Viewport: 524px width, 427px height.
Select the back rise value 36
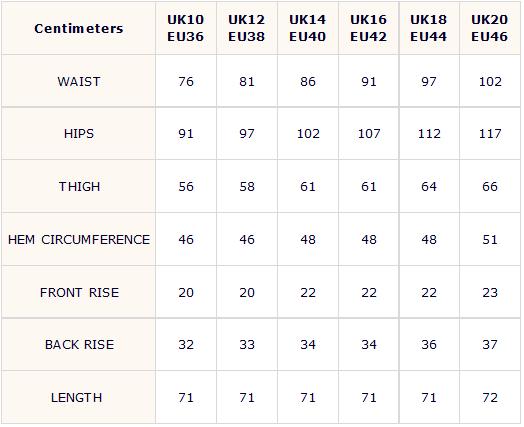point(429,344)
